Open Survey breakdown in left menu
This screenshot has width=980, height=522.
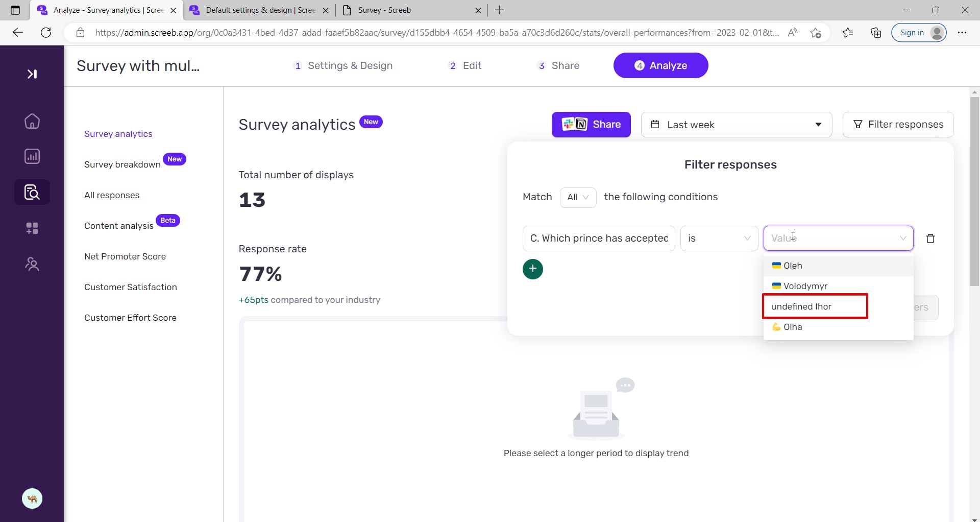[x=122, y=164]
